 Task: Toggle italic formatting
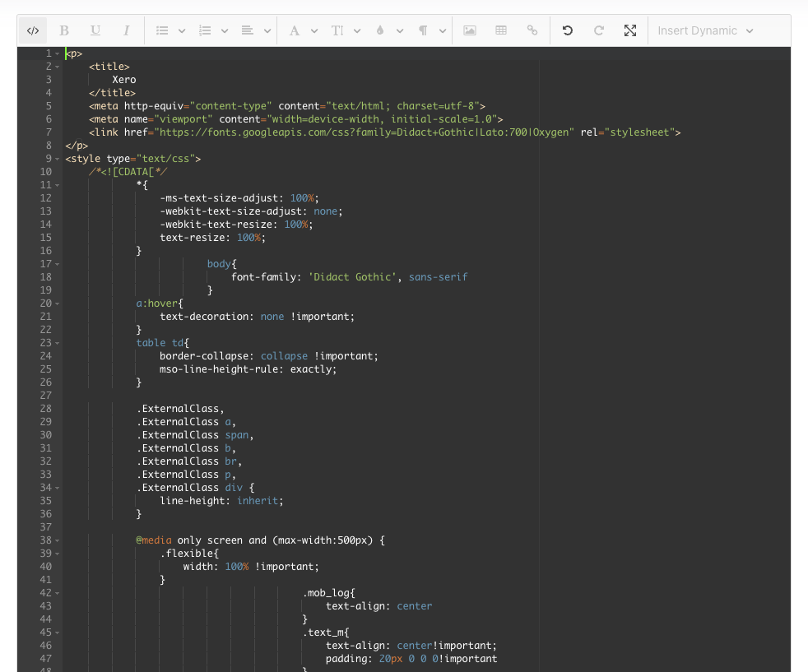click(x=126, y=30)
